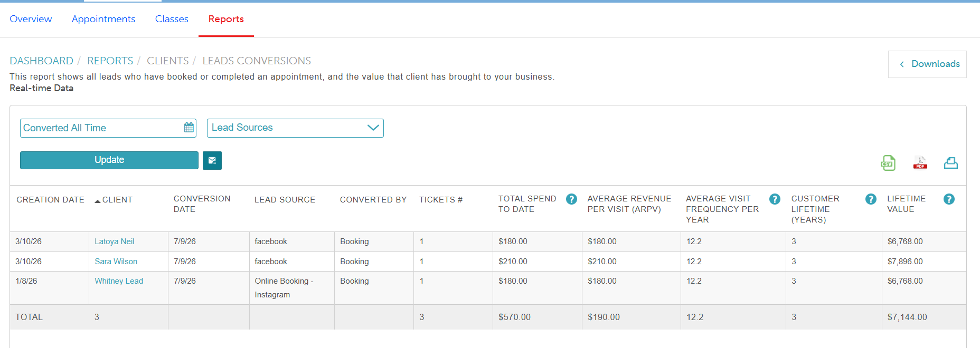Sort by Customer Lifetime (Years) header
This screenshot has width=980, height=348.
pyautogui.click(x=815, y=209)
